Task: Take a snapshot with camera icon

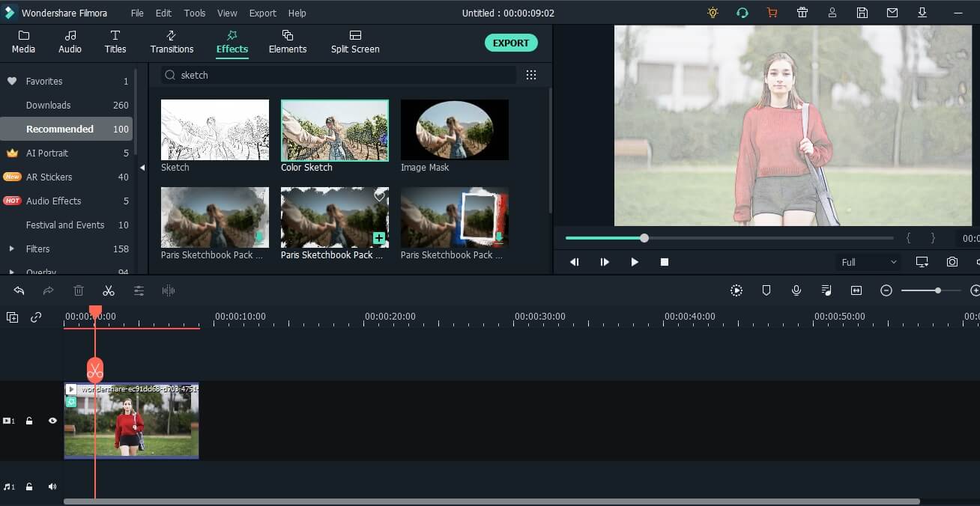Action: coord(952,262)
